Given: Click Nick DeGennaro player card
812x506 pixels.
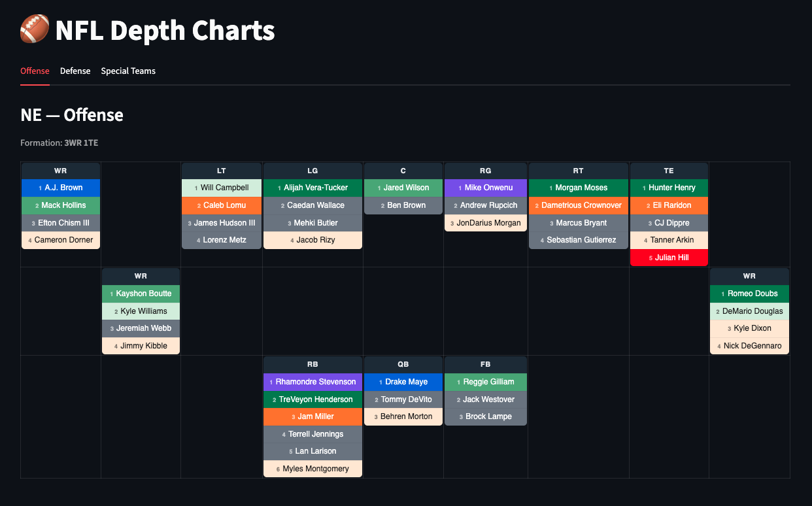Looking at the screenshot, I should click(749, 346).
